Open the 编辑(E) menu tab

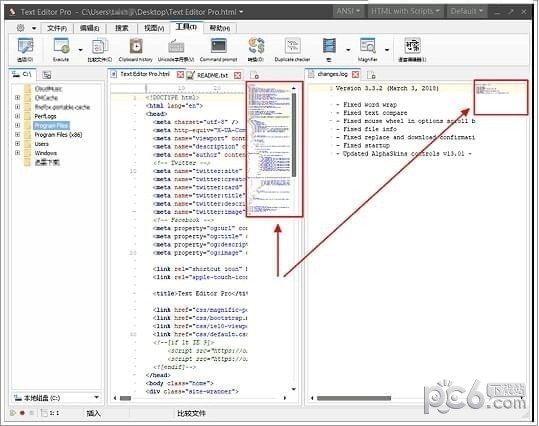tap(90, 28)
